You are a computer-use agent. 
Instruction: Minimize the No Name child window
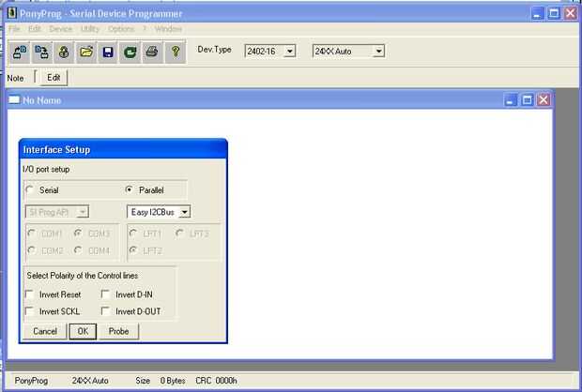pyautogui.click(x=511, y=99)
